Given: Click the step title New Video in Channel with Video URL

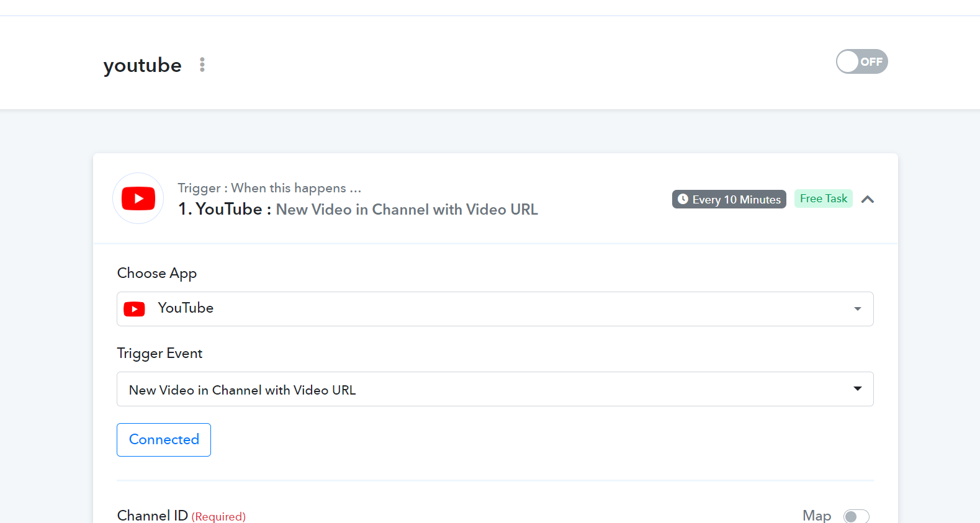Looking at the screenshot, I should click(x=407, y=210).
